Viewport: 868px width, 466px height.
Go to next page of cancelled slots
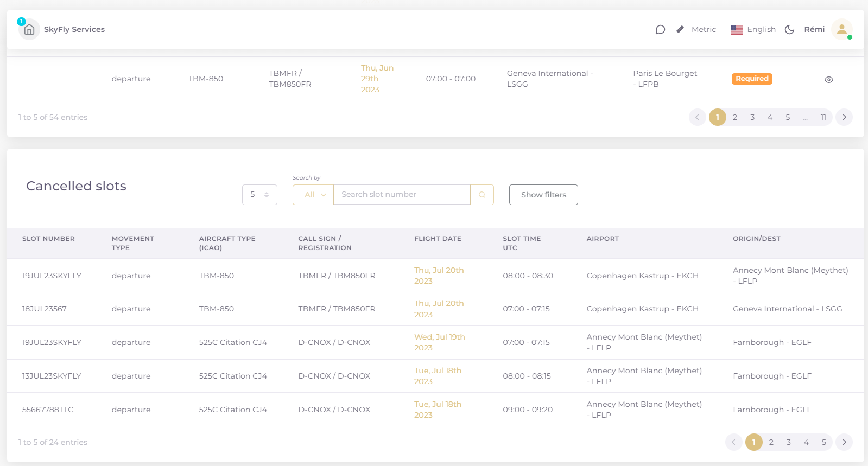844,442
